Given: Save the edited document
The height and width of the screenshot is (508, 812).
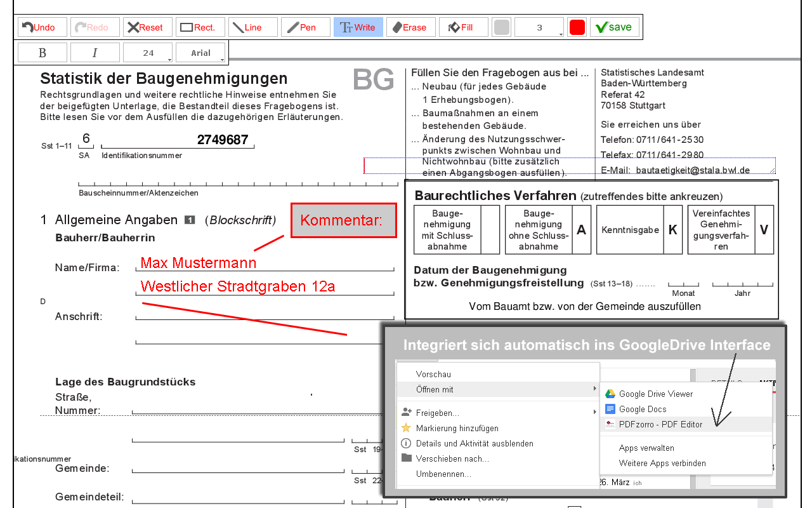Looking at the screenshot, I should tap(614, 27).
